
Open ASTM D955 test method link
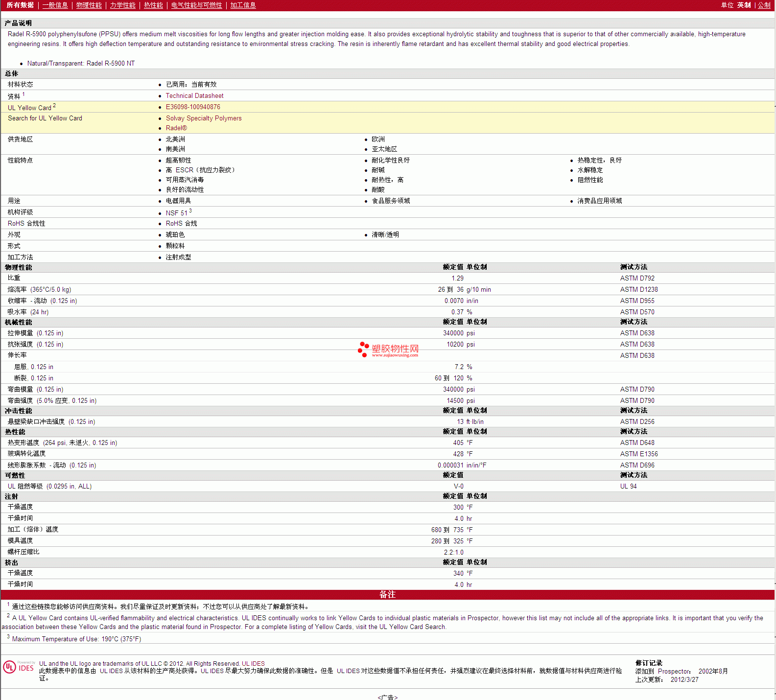[637, 301]
